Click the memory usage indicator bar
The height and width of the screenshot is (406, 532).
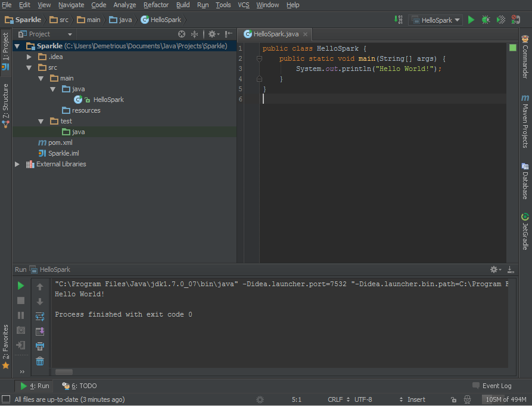(505, 399)
